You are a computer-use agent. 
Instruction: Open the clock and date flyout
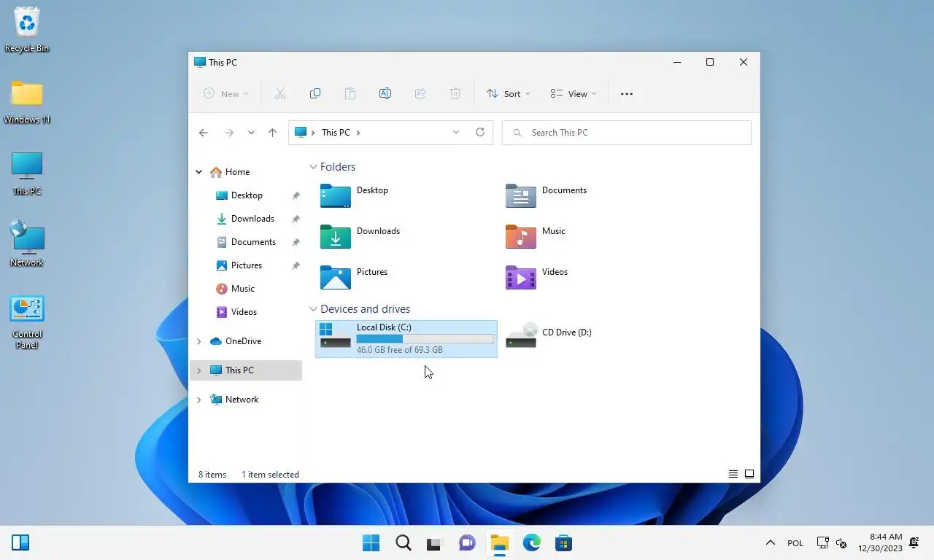(881, 542)
